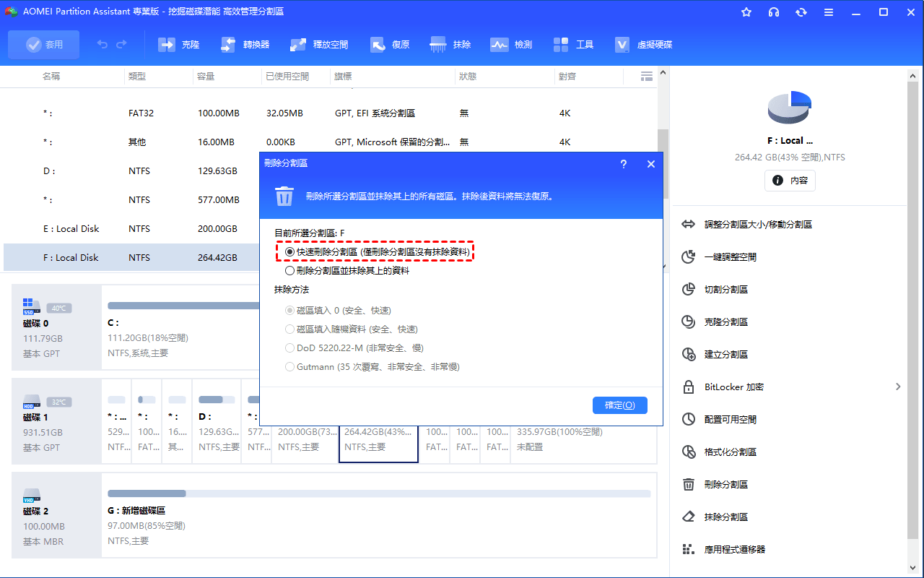
Task: Click the 內容 properties button
Action: coord(790,181)
